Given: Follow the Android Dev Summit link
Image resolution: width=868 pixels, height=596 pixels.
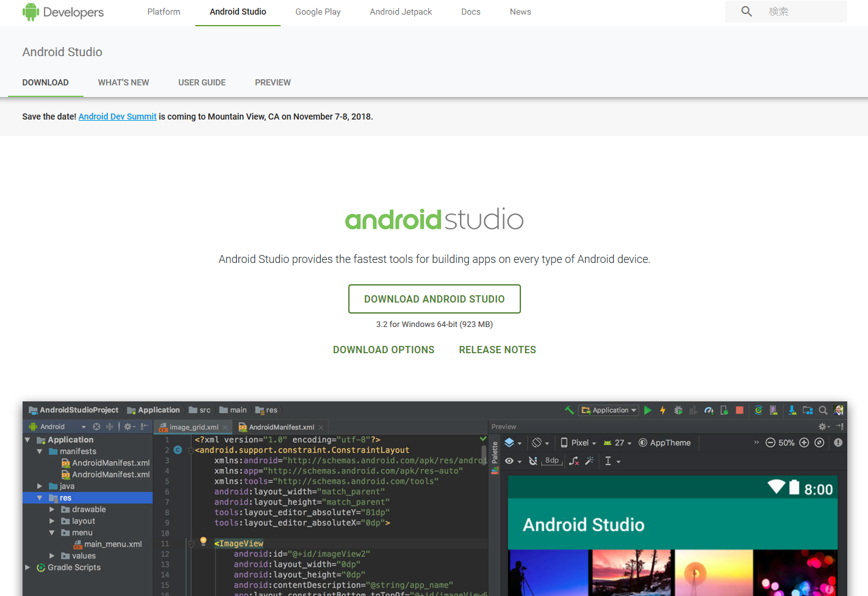Looking at the screenshot, I should click(117, 117).
